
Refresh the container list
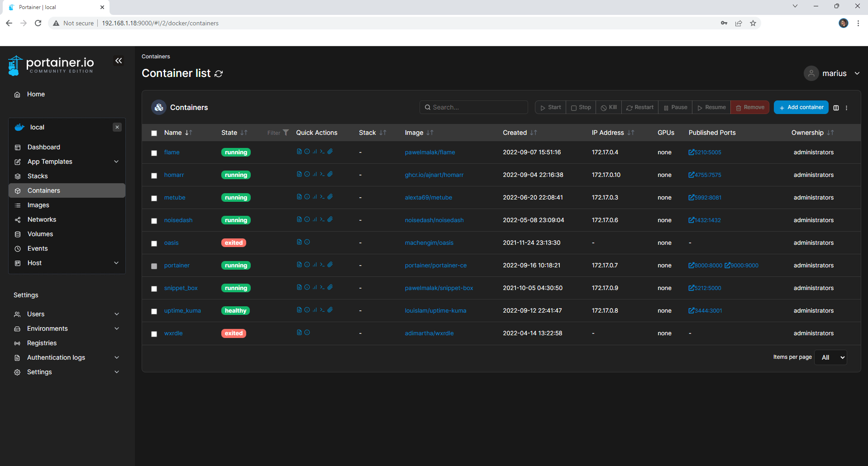(x=219, y=74)
